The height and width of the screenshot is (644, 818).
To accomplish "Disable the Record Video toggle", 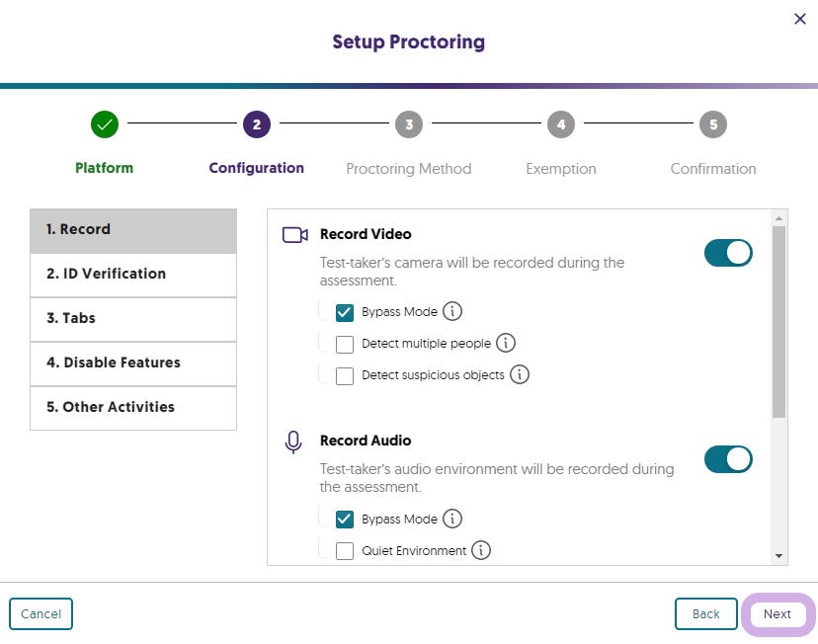I will [x=728, y=253].
